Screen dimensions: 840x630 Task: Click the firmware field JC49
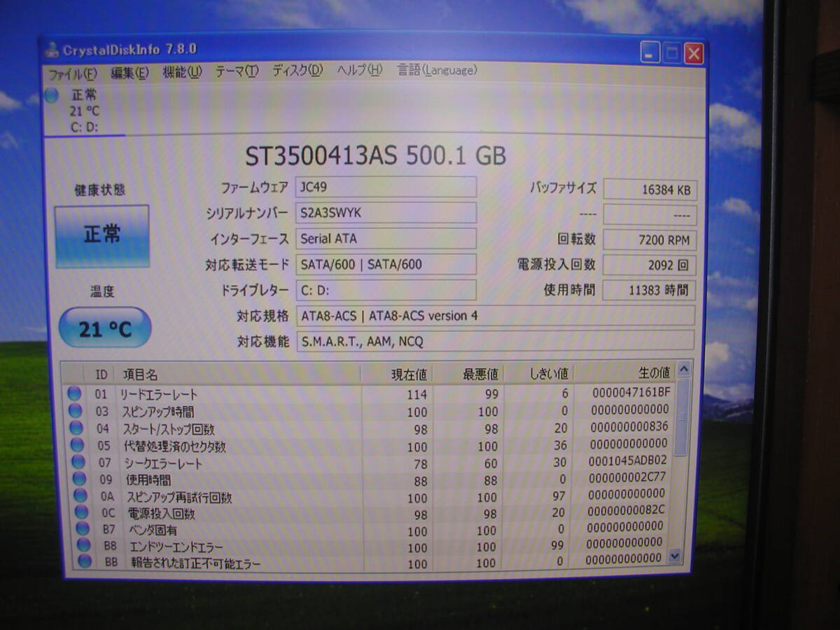click(x=386, y=187)
